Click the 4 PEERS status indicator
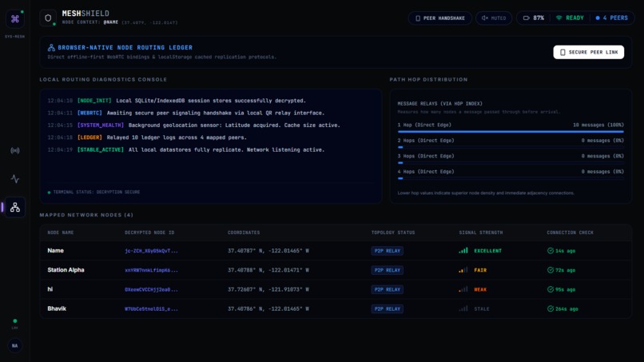644x362 pixels. [x=611, y=18]
